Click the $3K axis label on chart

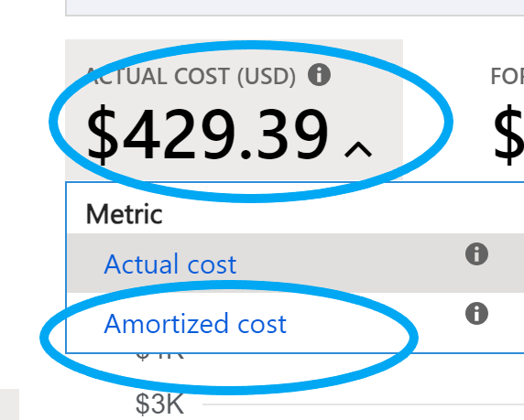coord(159,404)
